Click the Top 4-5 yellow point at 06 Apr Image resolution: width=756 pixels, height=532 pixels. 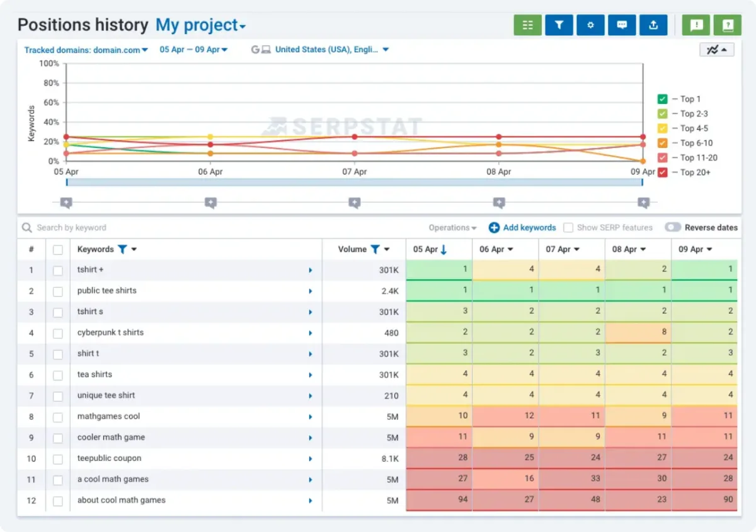[210, 137]
